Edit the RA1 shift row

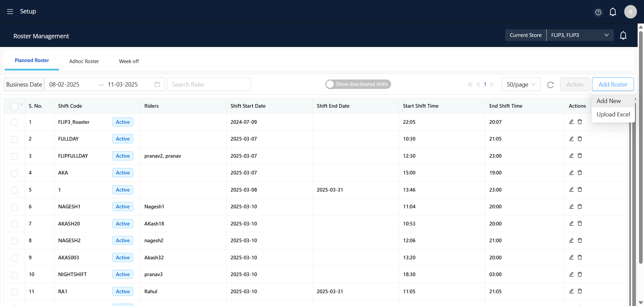click(x=571, y=291)
